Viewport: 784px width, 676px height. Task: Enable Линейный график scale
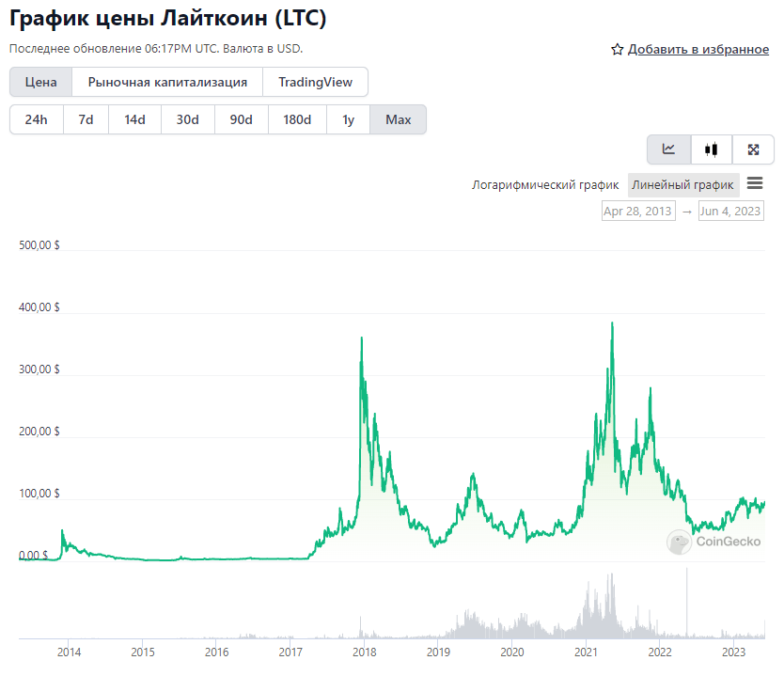[682, 185]
